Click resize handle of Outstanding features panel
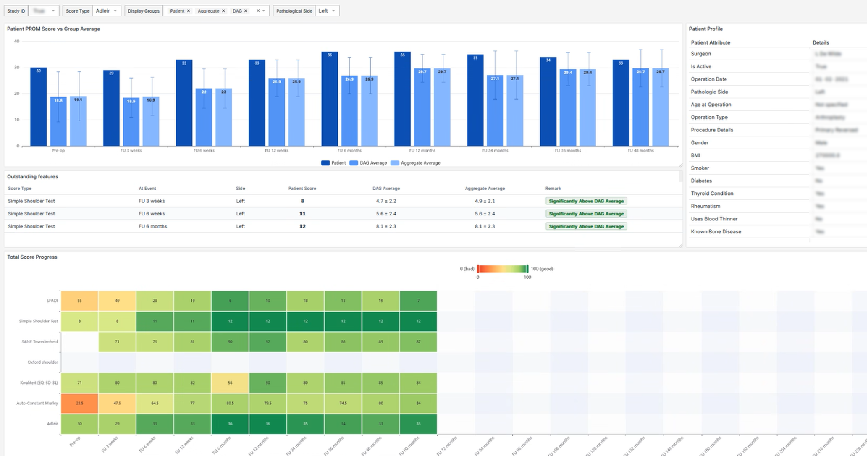The image size is (868, 456). 680,245
